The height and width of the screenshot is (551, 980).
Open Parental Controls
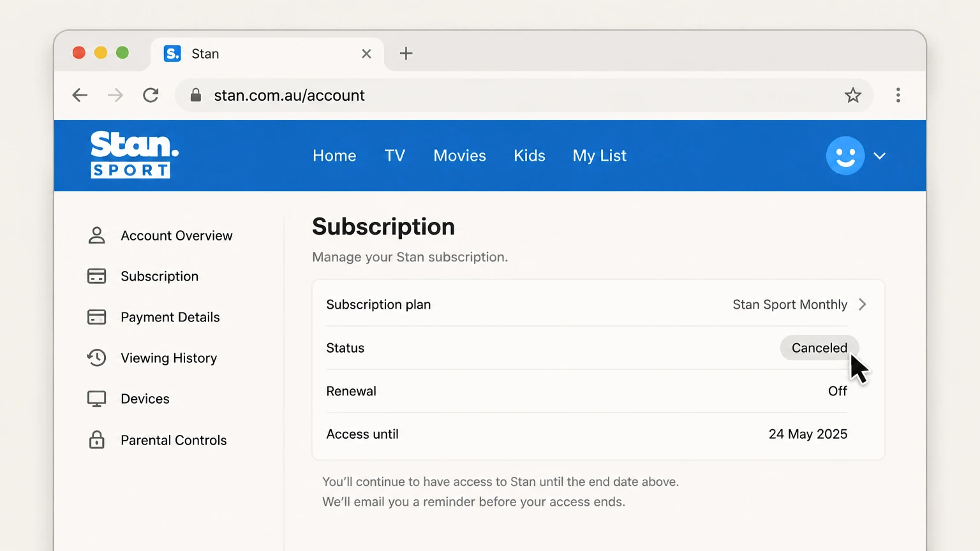tap(174, 440)
